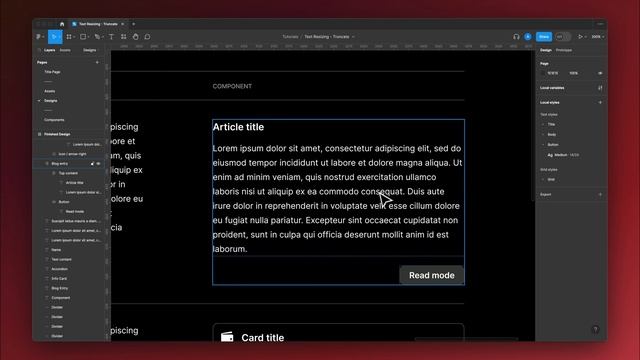Open dropdown next to file name

point(353,37)
